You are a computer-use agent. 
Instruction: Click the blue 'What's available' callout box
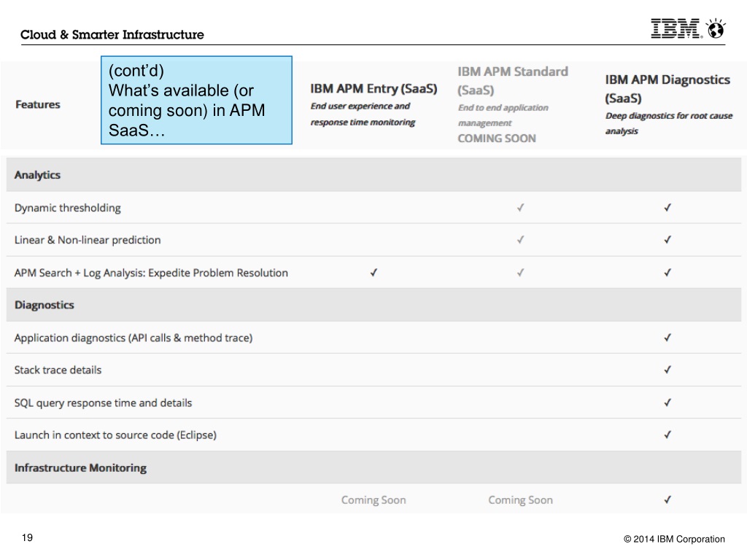coord(196,100)
